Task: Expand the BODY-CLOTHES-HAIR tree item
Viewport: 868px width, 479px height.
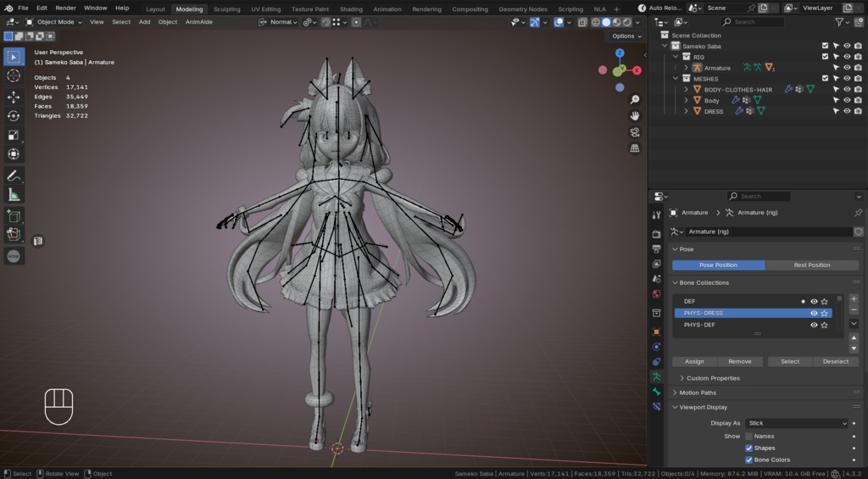Action: click(687, 89)
